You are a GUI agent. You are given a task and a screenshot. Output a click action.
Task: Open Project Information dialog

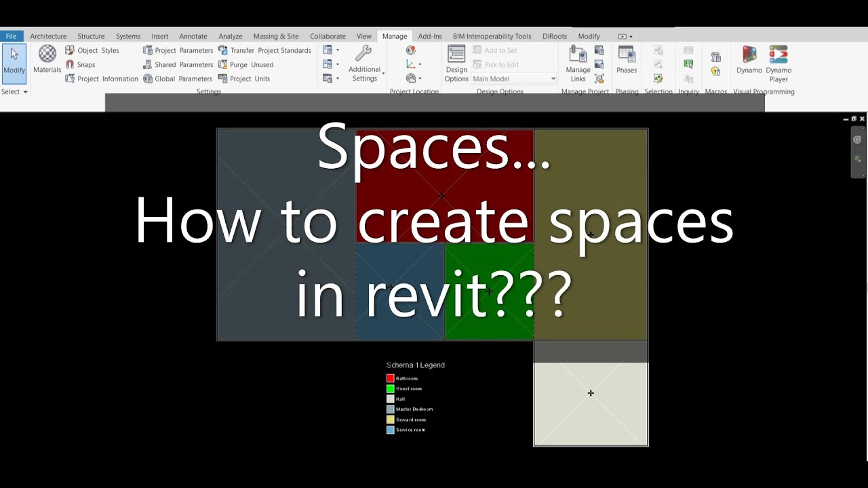(102, 79)
